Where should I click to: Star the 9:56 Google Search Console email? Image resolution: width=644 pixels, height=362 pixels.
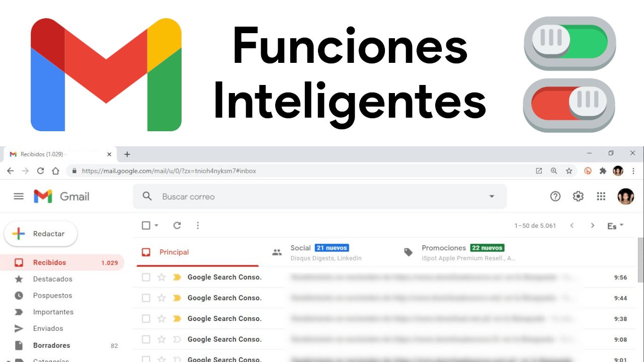tap(162, 277)
